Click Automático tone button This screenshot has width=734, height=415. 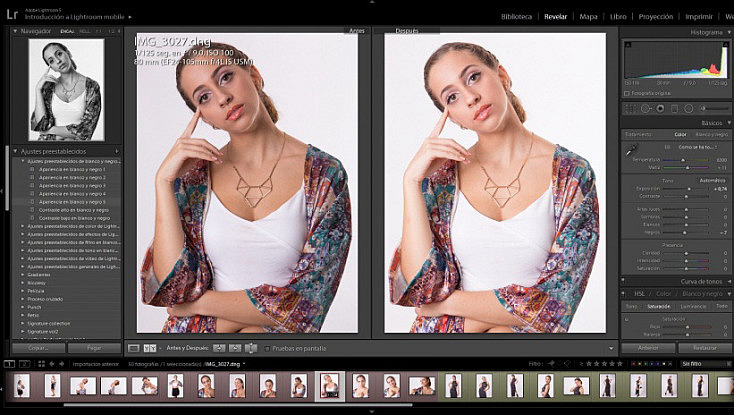point(712,181)
